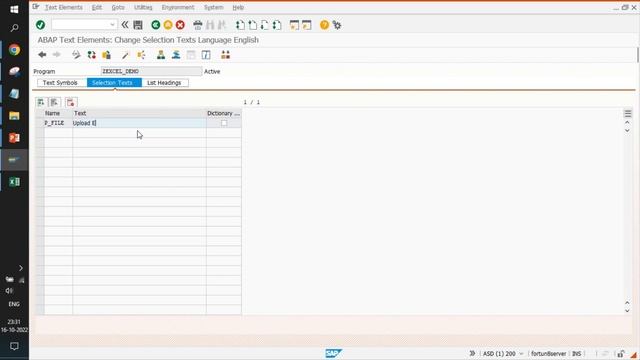Viewport: 640px width, 360px height.
Task: Open the Utilities menu
Action: [143, 7]
